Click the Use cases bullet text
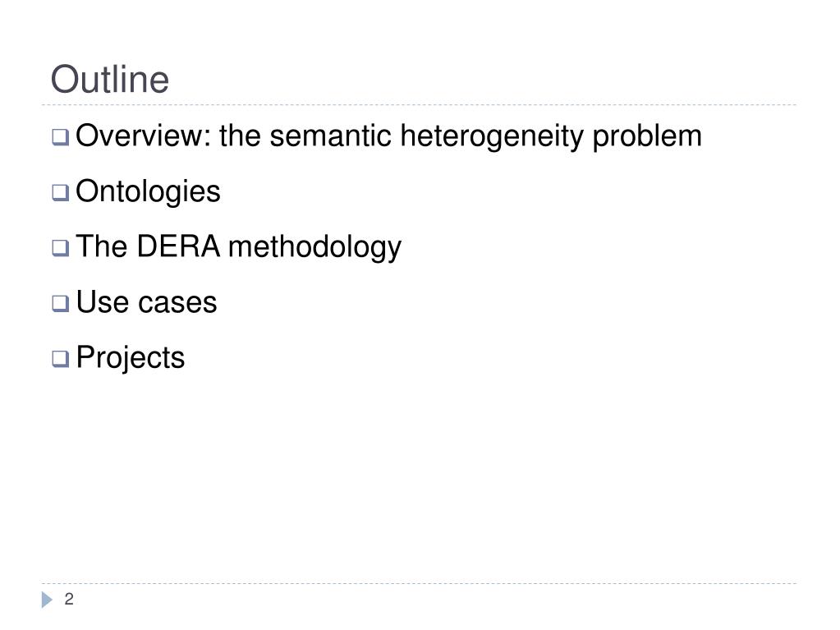840x630 pixels. [146, 302]
